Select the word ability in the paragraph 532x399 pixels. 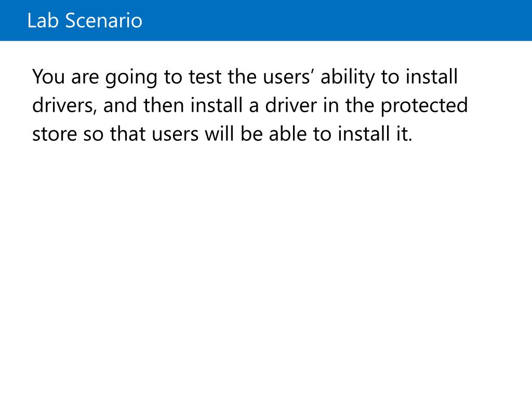click(x=348, y=78)
